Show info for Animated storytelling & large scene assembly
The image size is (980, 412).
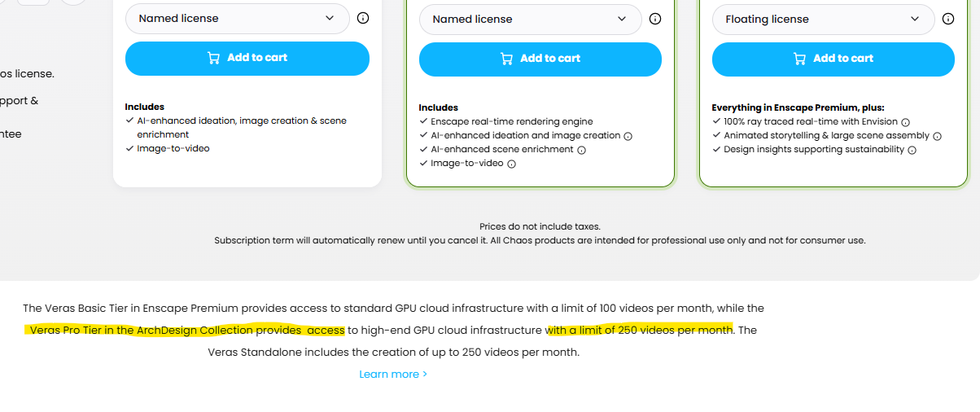point(937,136)
